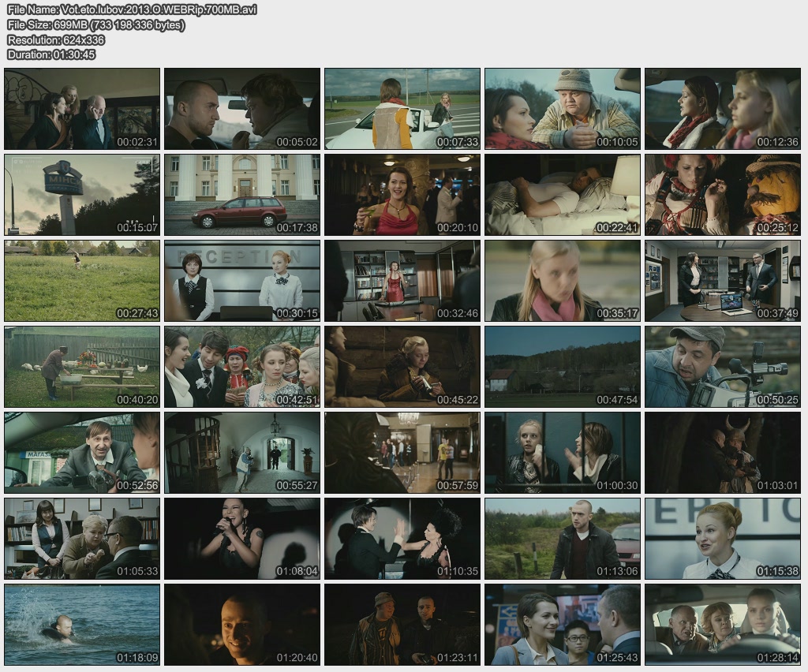Viewport: 808px width, 672px height.
Task: Open the hotel lobby frame at 00:57:59
Action: [402, 453]
